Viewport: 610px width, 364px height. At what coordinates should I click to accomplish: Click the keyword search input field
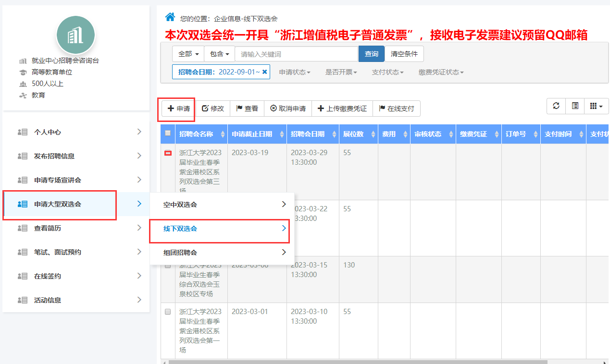click(296, 54)
